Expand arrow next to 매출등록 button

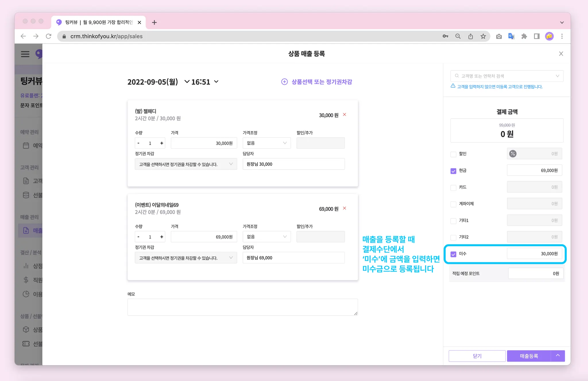point(558,356)
